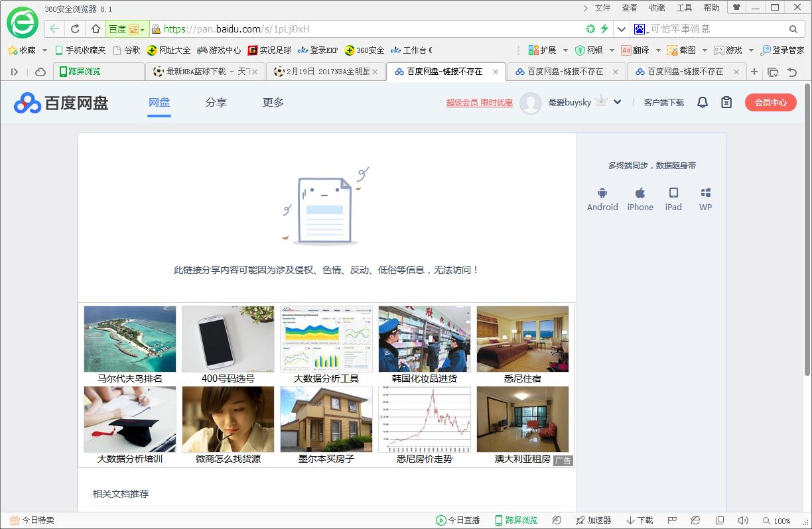Open the notification bell in Baidu Wangpan
The image size is (812, 529).
point(703,102)
